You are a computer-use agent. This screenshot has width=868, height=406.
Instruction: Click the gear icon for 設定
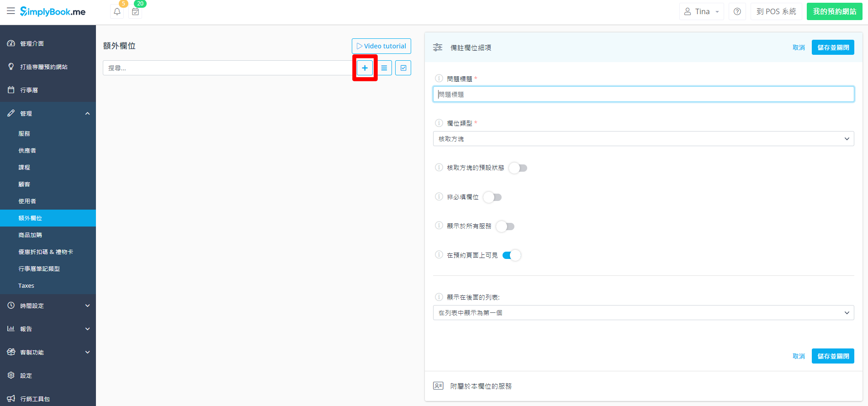coord(11,375)
